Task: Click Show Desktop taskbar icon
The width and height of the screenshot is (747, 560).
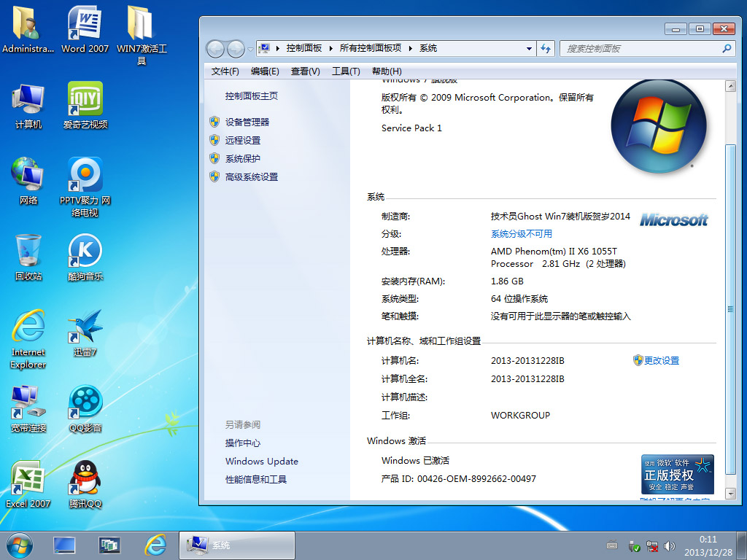Action: click(x=64, y=545)
